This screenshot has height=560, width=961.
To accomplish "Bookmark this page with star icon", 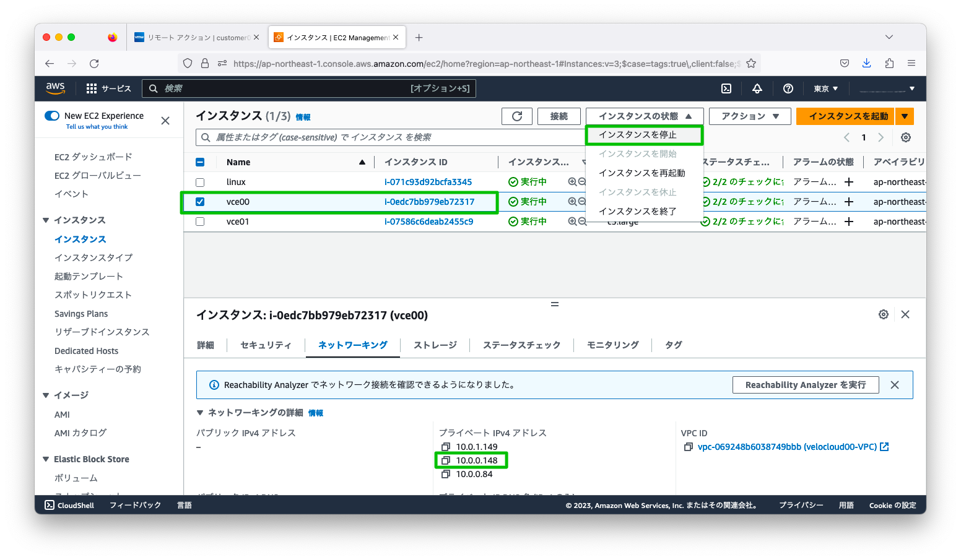I will [x=751, y=63].
